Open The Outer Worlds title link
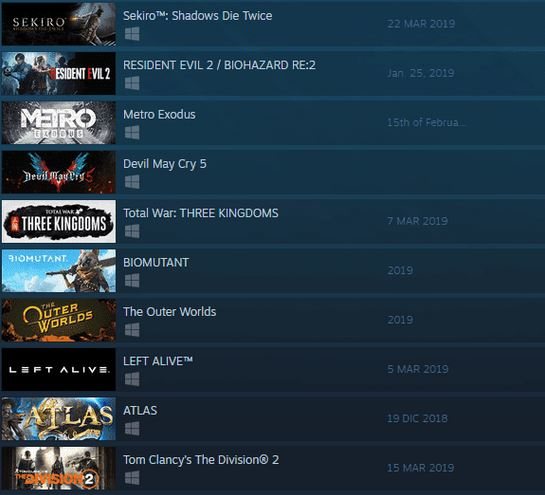The height and width of the screenshot is (495, 545). click(x=170, y=312)
